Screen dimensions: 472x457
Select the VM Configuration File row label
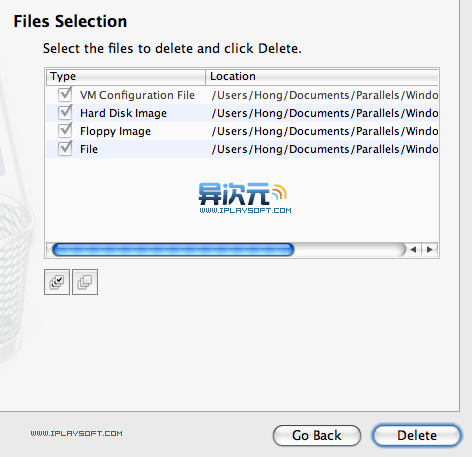(137, 95)
